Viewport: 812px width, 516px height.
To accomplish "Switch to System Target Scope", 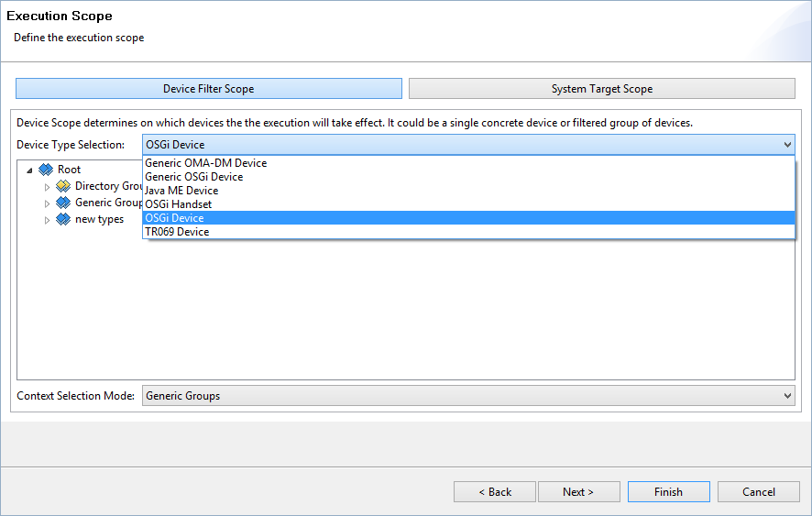I will tap(602, 89).
